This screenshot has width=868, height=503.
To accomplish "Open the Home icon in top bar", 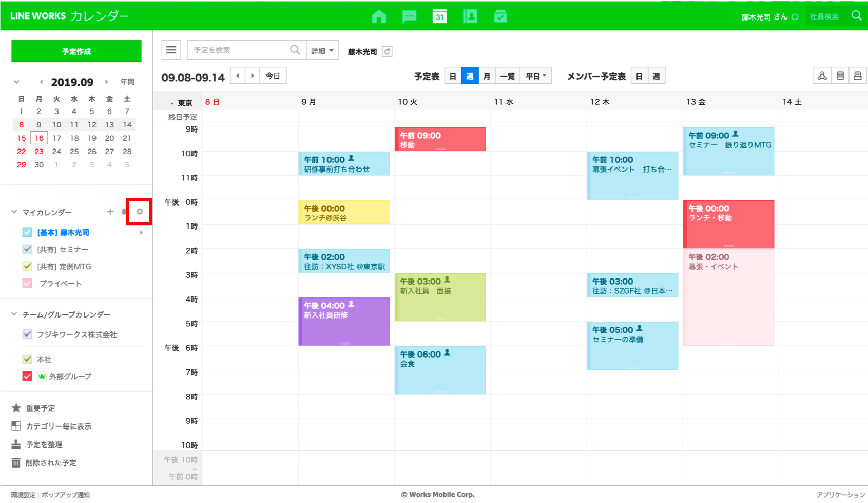I will [x=379, y=16].
